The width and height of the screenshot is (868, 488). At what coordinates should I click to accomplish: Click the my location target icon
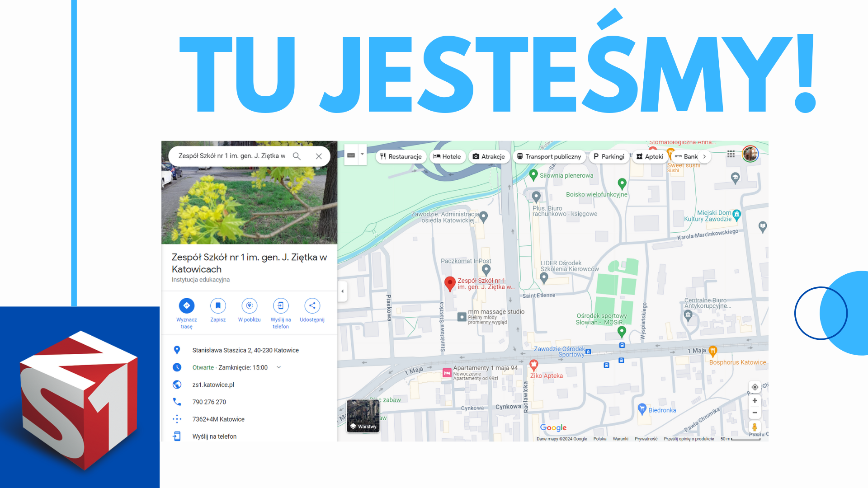[755, 387]
